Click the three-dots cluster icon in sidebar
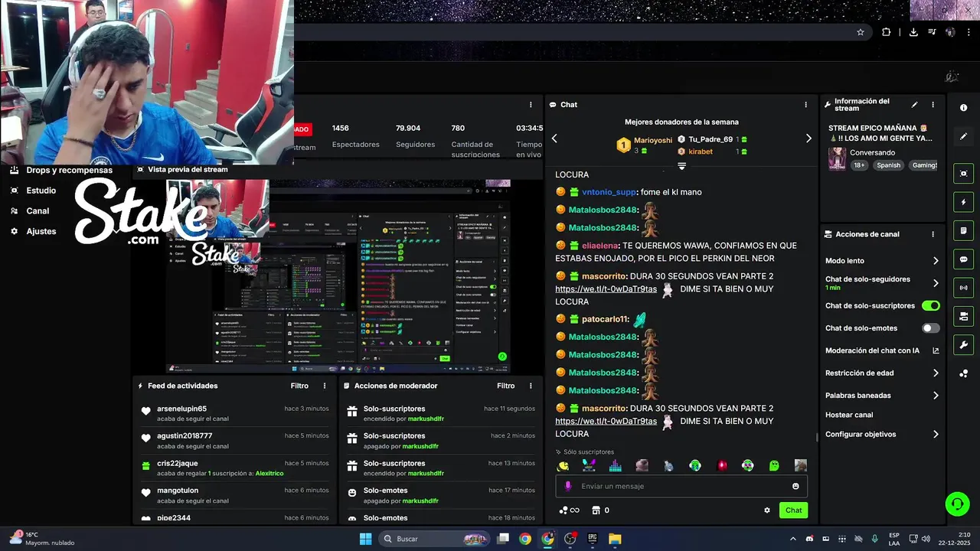980x551 pixels. [x=963, y=373]
